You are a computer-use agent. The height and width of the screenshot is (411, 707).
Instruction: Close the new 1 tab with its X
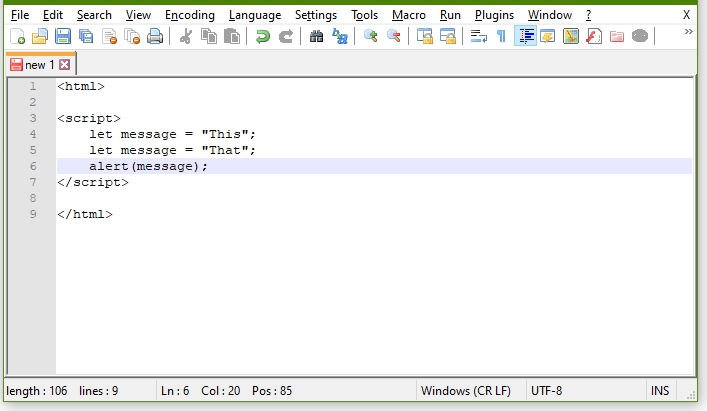pyautogui.click(x=64, y=65)
